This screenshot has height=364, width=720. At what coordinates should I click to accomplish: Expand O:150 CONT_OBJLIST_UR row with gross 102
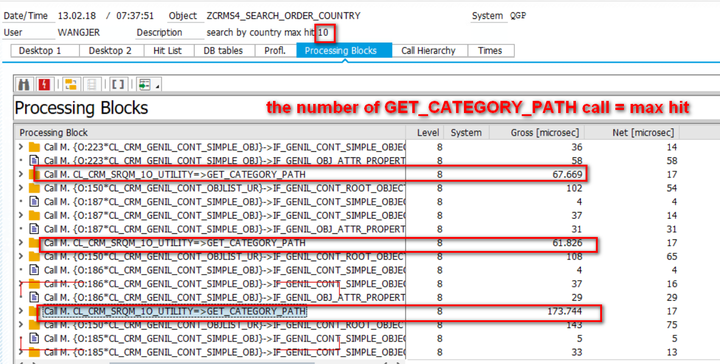(x=20, y=188)
